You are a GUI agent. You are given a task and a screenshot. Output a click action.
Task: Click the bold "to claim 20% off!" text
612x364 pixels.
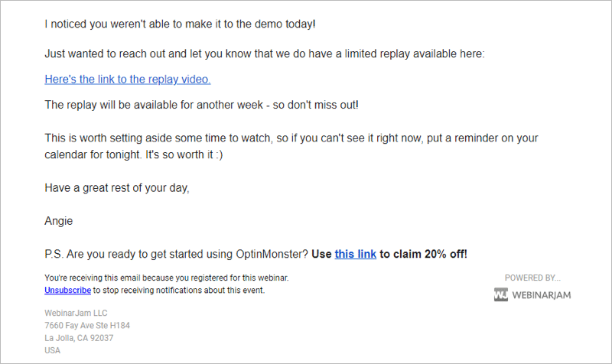point(423,254)
